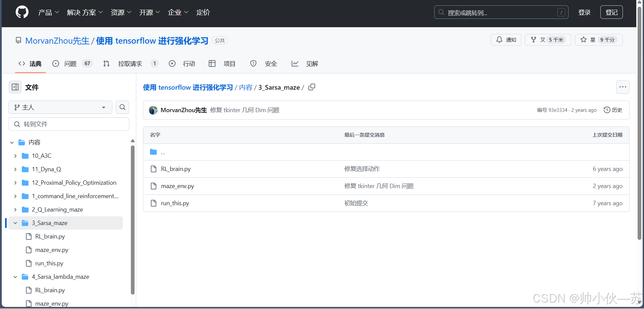Click the file search magnifier button
Screen dimensions: 644x309
[122, 107]
